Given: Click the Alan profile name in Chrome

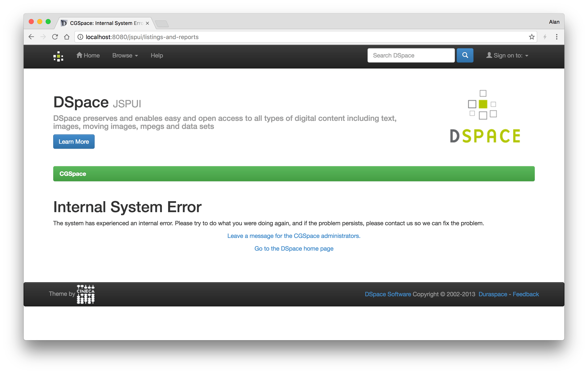Looking at the screenshot, I should [x=554, y=22].
